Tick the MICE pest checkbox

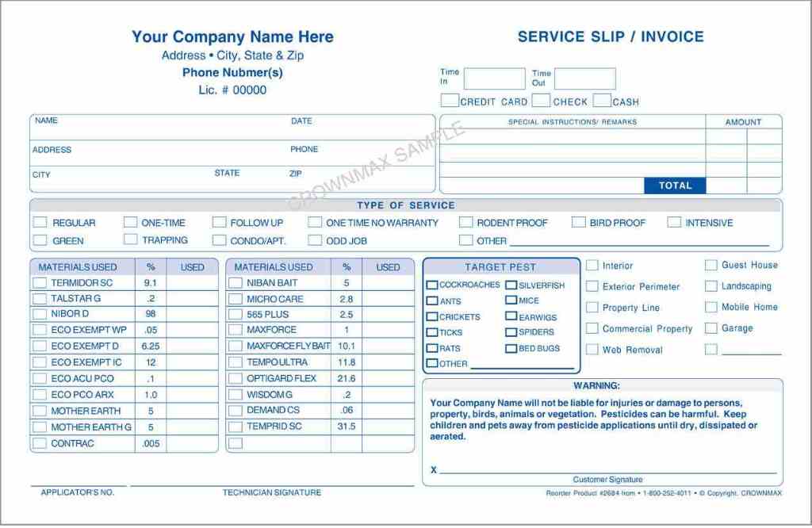click(511, 300)
